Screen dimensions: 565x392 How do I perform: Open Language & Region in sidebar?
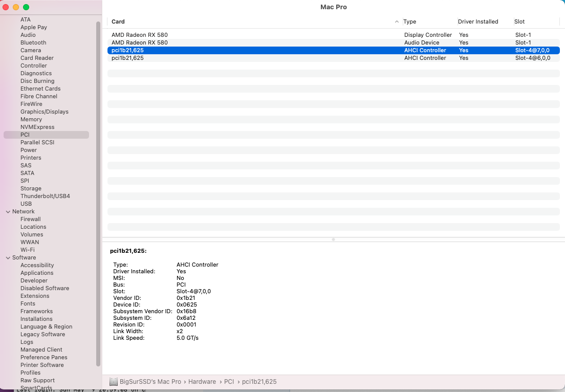click(x=47, y=327)
